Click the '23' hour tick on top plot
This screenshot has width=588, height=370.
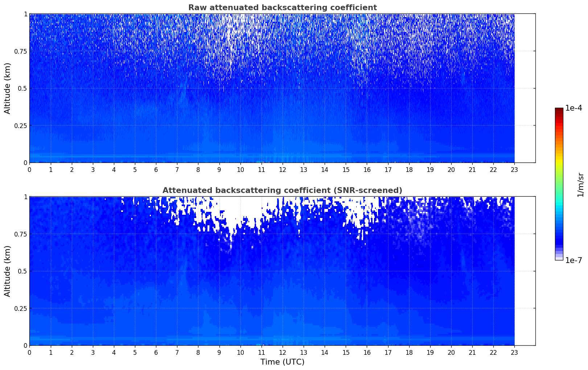click(514, 170)
